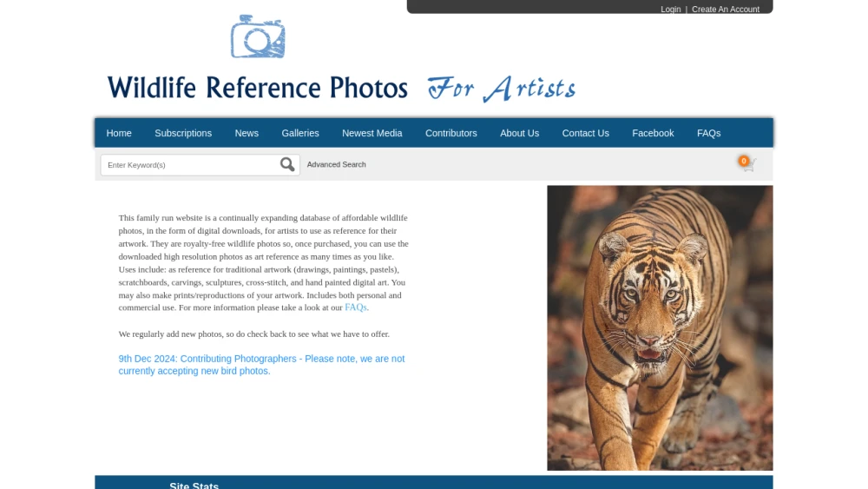Select About Us in the navigation bar
This screenshot has height=489, width=868.
(519, 133)
